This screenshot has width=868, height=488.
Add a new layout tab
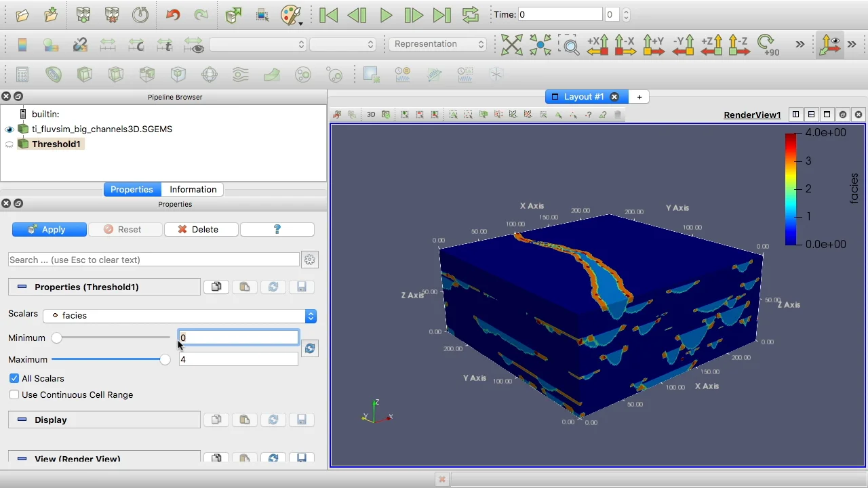[639, 97]
